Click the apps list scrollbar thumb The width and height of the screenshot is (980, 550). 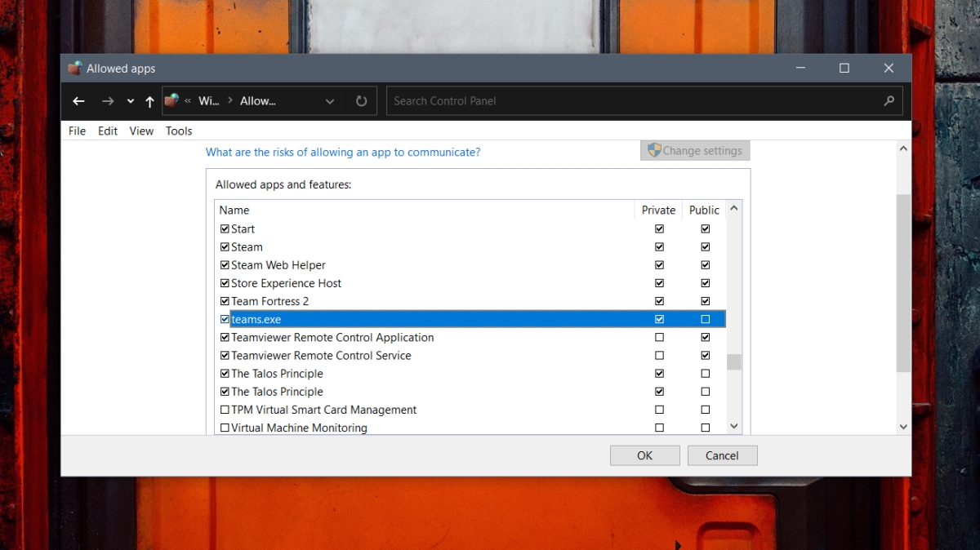(734, 361)
